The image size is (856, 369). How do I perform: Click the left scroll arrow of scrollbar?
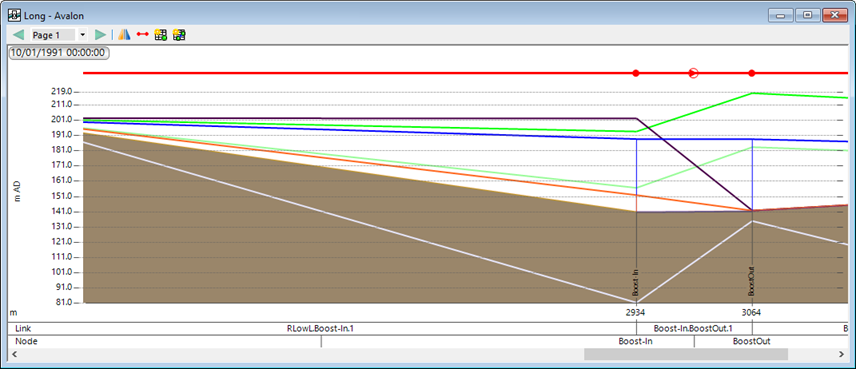click(x=15, y=354)
